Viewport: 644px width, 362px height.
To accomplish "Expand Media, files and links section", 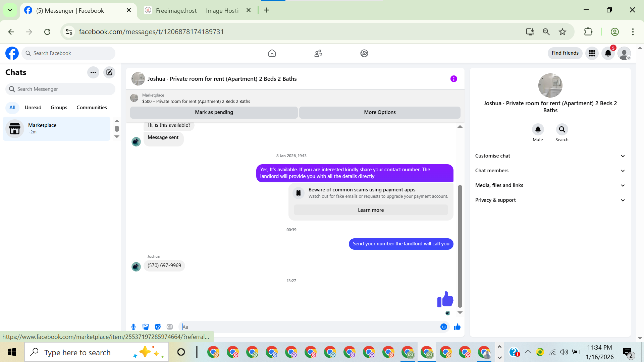I will tap(550, 185).
